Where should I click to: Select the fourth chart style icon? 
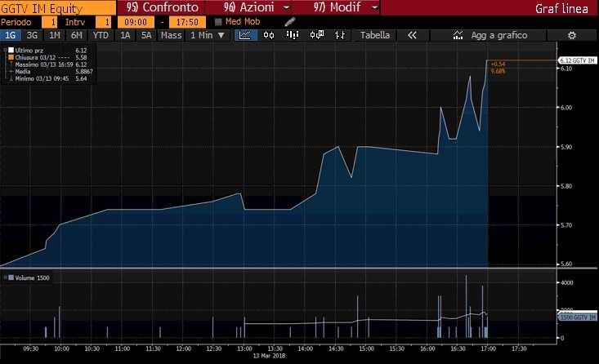[x=317, y=35]
